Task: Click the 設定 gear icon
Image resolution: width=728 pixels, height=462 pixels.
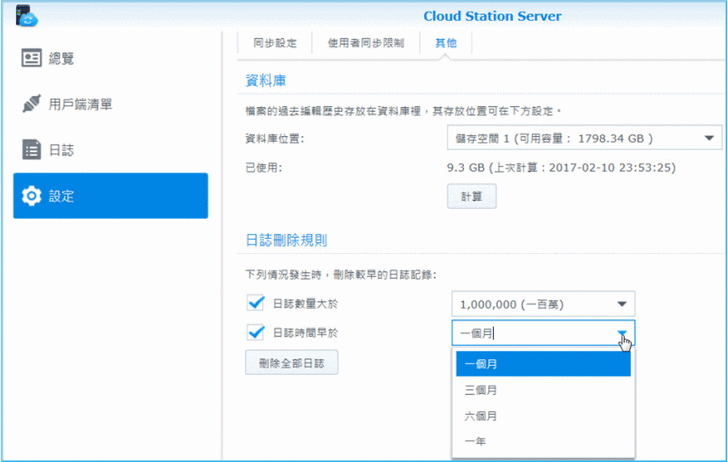Action: click(x=32, y=196)
